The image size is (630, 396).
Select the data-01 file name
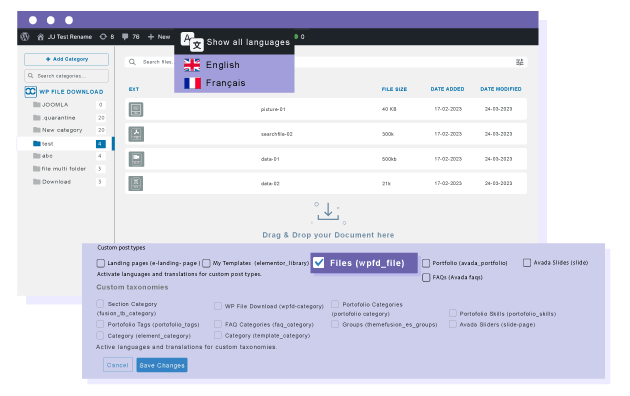[270, 159]
